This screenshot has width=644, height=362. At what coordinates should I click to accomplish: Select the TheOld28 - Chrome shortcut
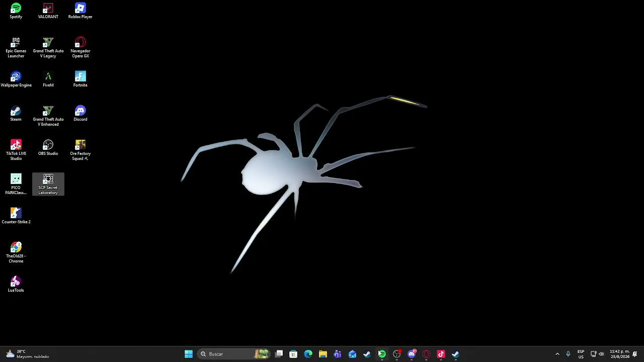coord(16,252)
